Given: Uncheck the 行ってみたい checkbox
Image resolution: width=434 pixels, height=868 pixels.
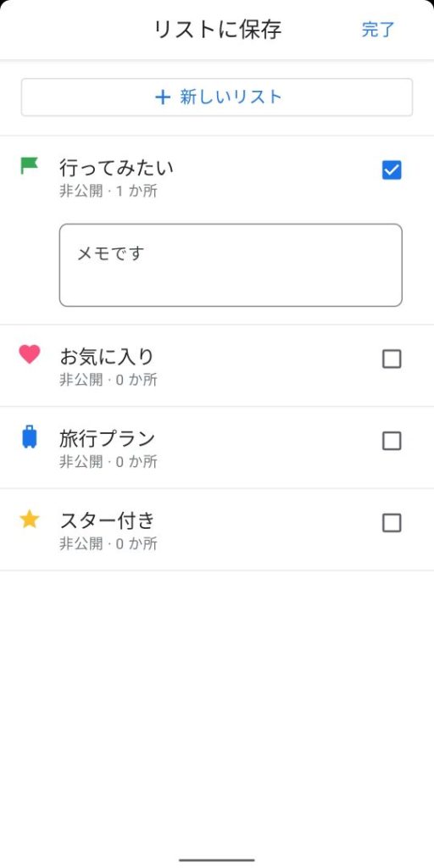Looking at the screenshot, I should pos(392,170).
